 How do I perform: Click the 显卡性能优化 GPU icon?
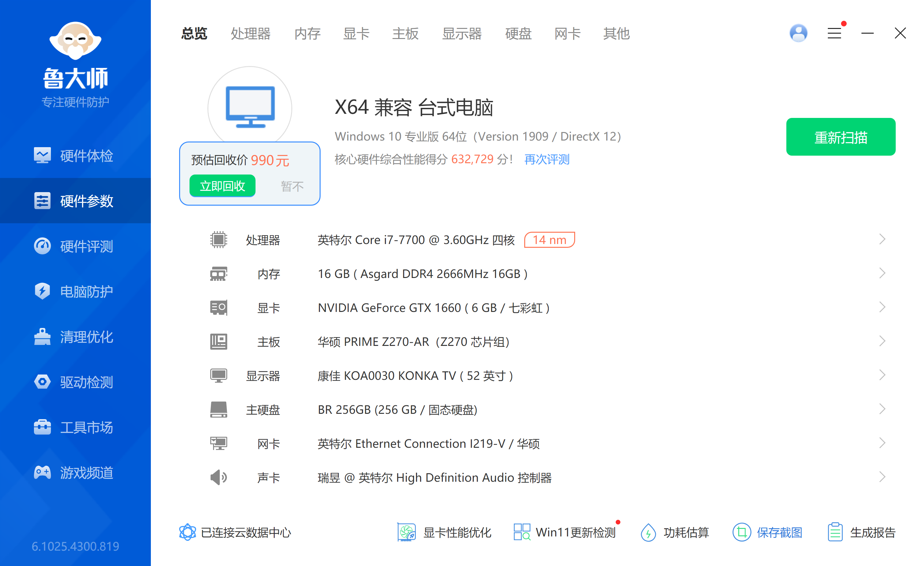click(x=406, y=532)
